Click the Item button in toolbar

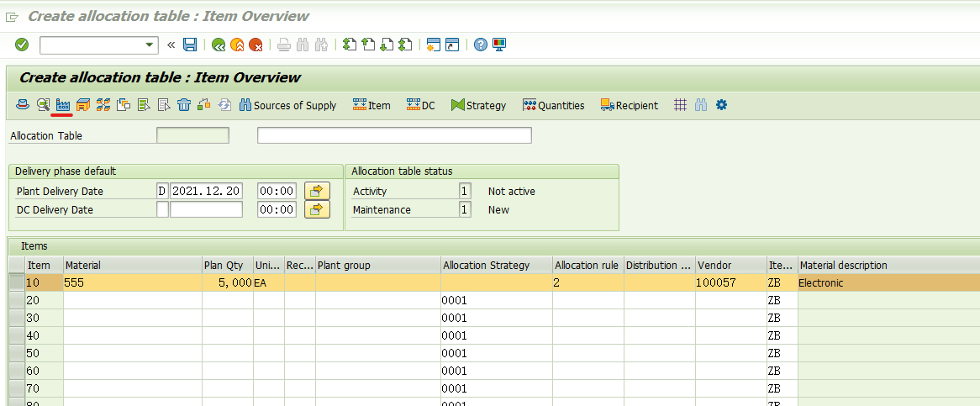point(371,106)
